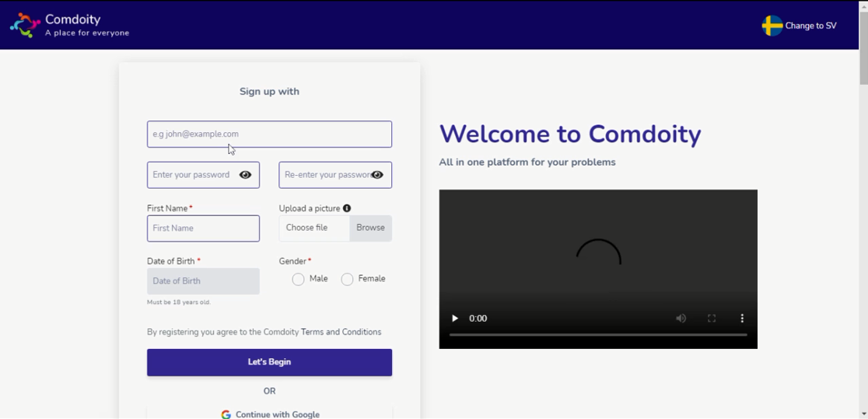Open the Terms and Conditions link
868x419 pixels.
click(x=341, y=332)
